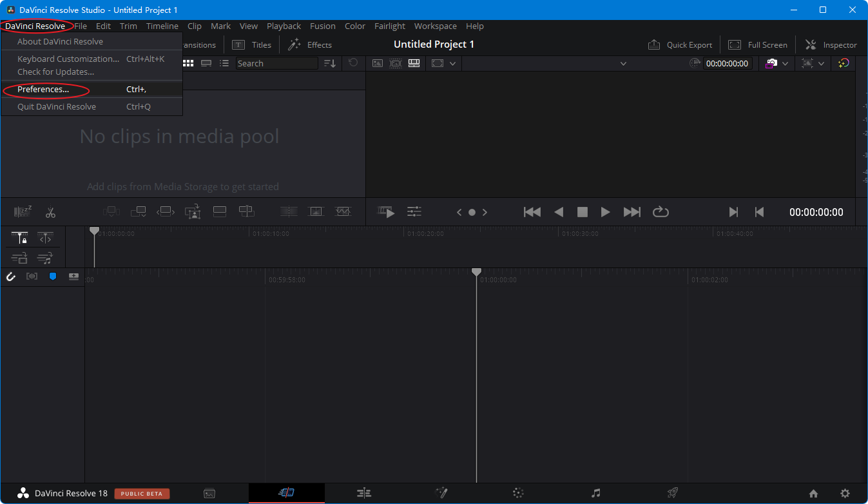This screenshot has height=504, width=868.
Task: Click the clock icon beside viewer timecode
Action: pyautogui.click(x=695, y=63)
